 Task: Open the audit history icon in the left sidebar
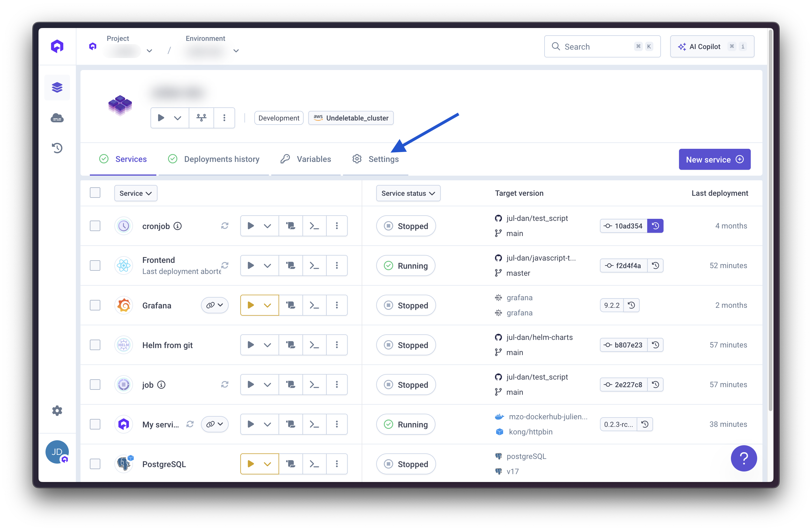57,148
